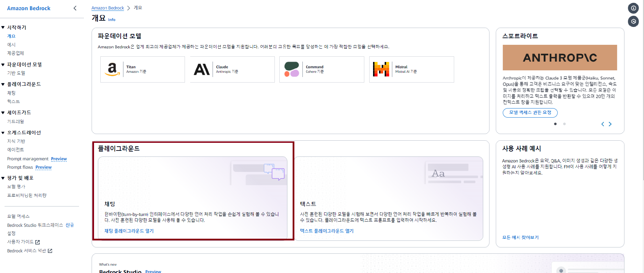Open 개요 in the sidebar
644x273 pixels.
click(12, 36)
